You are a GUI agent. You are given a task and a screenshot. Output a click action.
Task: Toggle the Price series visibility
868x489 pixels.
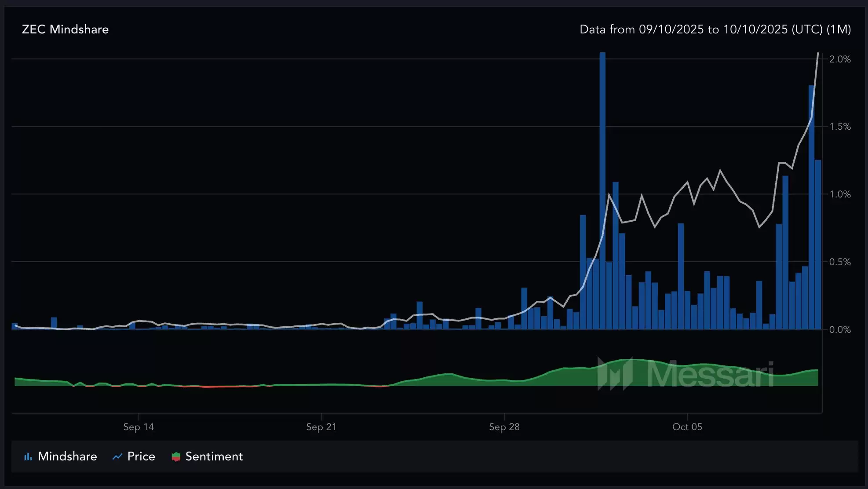pyautogui.click(x=133, y=456)
